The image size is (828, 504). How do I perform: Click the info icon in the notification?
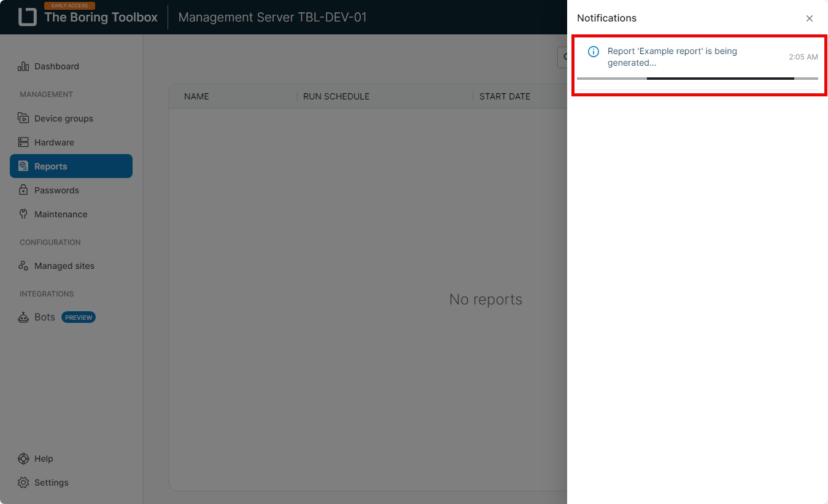coord(593,52)
